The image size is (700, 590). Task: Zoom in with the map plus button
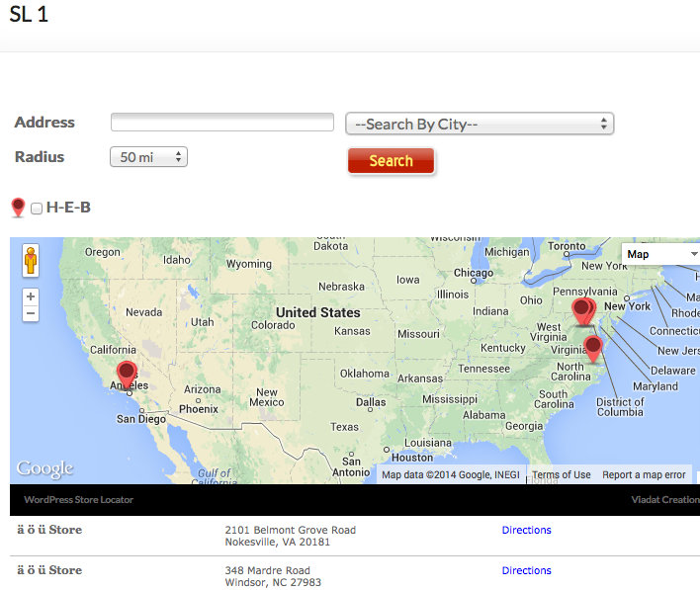coord(31,296)
